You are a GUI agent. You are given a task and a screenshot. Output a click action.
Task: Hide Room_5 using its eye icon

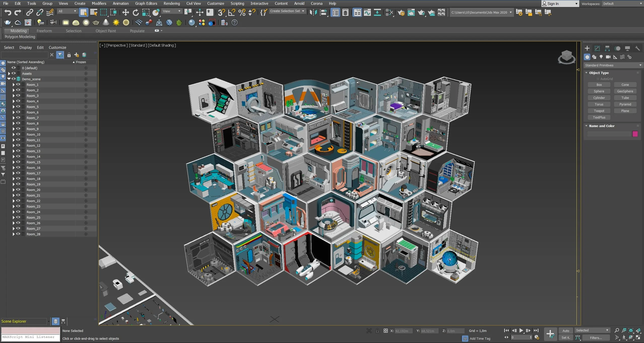coord(18,107)
